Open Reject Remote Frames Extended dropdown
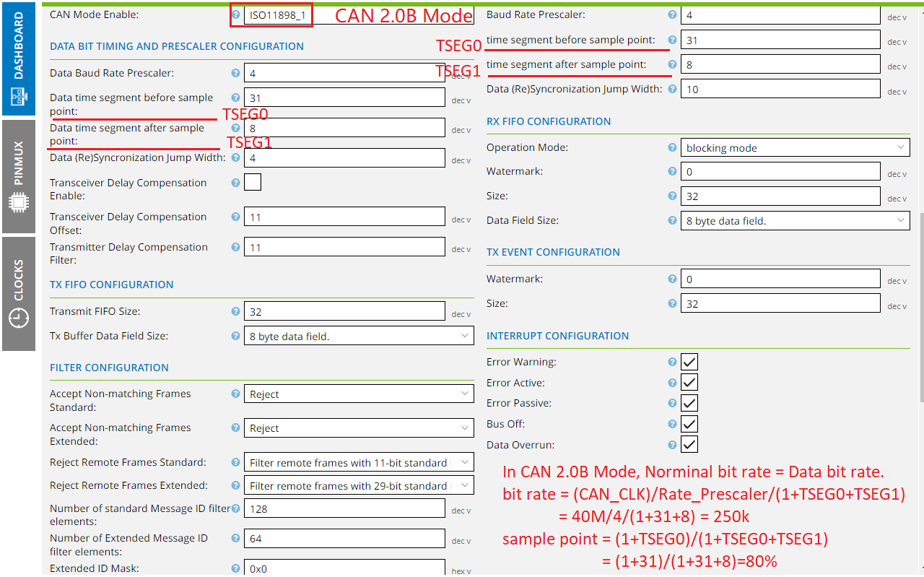The image size is (924, 577). [359, 486]
